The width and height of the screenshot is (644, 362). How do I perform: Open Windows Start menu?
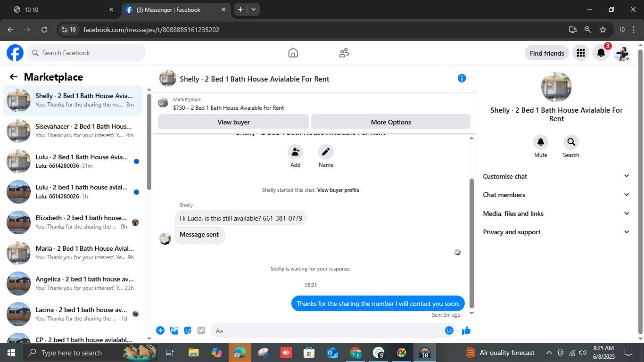tap(11, 353)
